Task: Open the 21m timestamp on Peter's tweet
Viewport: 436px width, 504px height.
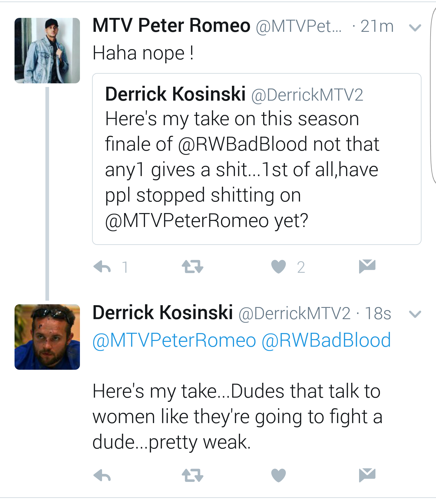Action: pos(377,26)
